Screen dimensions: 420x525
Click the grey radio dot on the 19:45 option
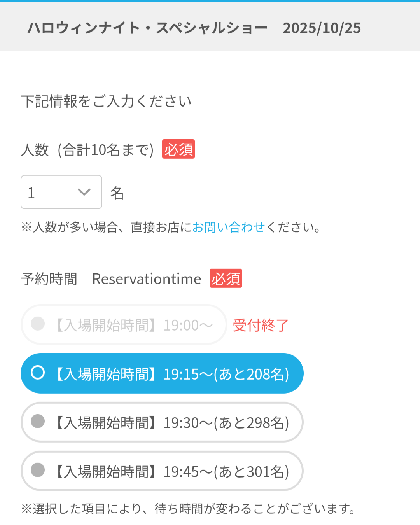tap(38, 470)
